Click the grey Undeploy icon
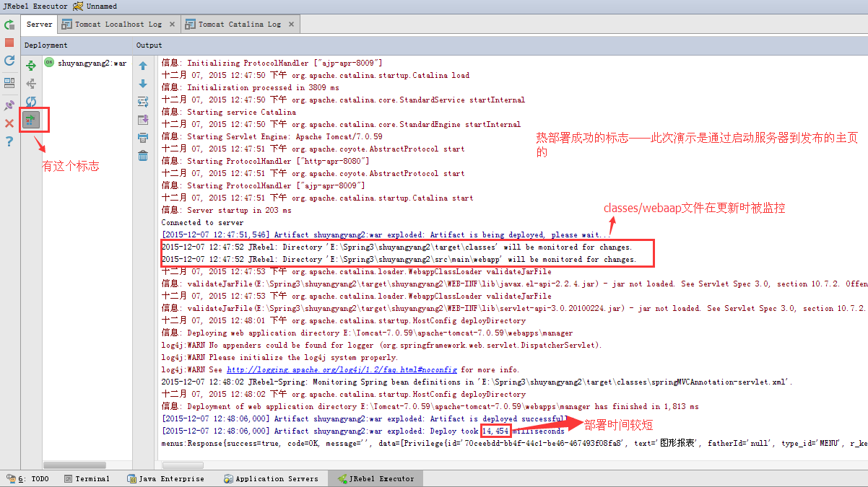 31,84
